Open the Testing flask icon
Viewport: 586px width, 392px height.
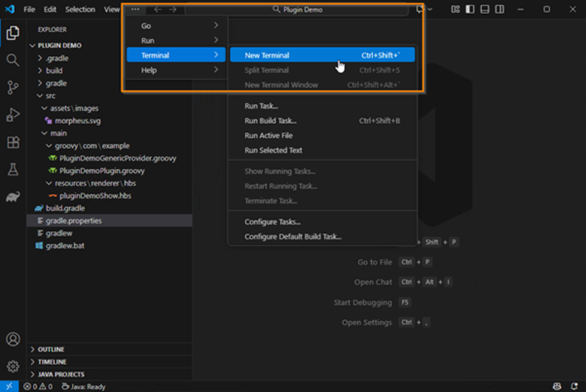tap(13, 169)
